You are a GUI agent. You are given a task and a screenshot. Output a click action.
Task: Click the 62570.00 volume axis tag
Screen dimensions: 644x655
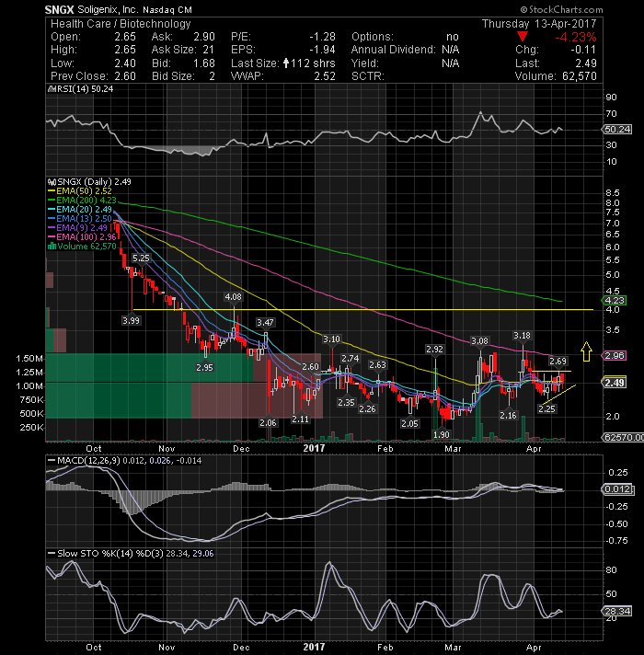[x=623, y=437]
